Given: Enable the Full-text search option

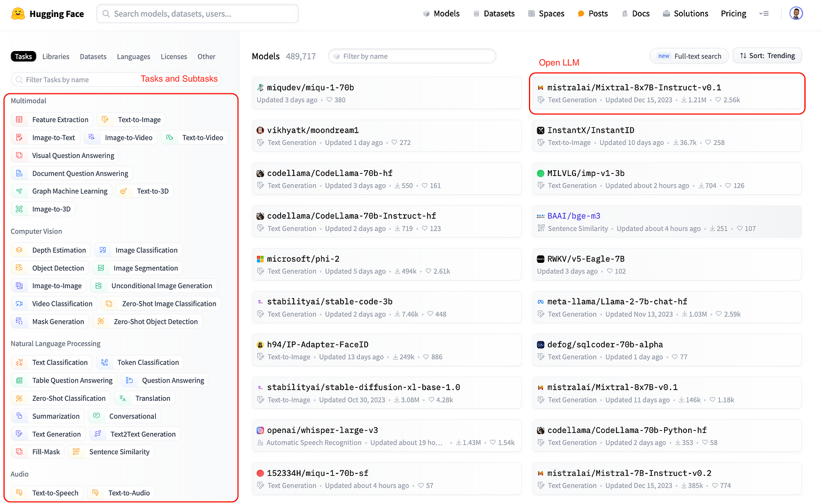Looking at the screenshot, I should pyautogui.click(x=689, y=55).
